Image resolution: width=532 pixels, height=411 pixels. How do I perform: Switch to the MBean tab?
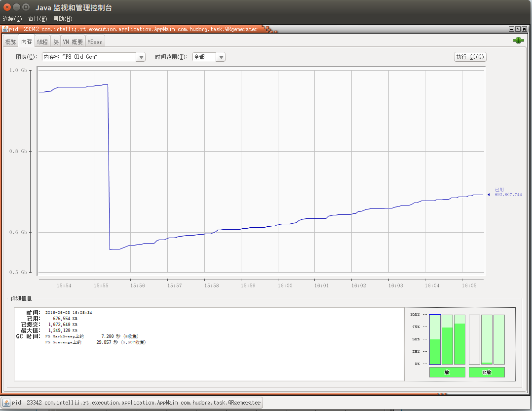point(95,42)
